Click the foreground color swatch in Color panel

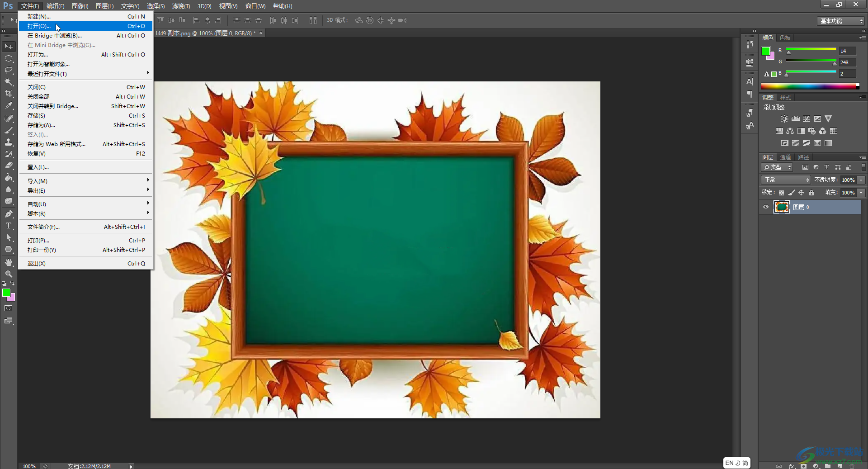pyautogui.click(x=766, y=51)
